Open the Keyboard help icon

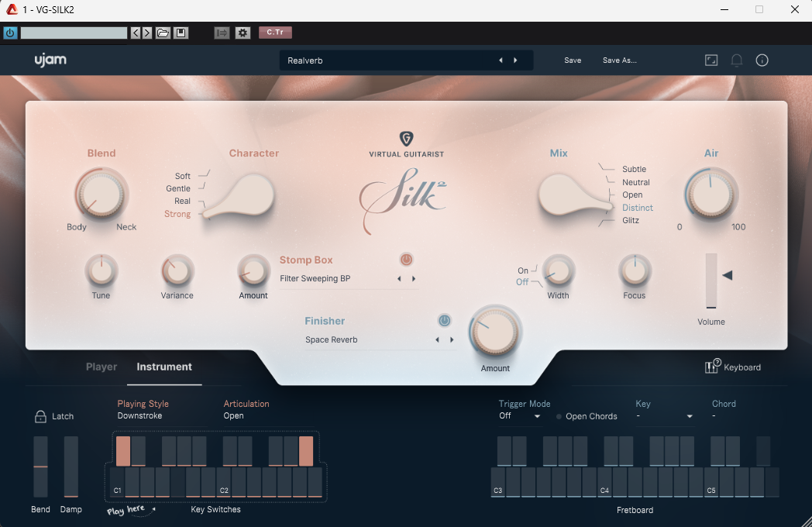pyautogui.click(x=713, y=366)
